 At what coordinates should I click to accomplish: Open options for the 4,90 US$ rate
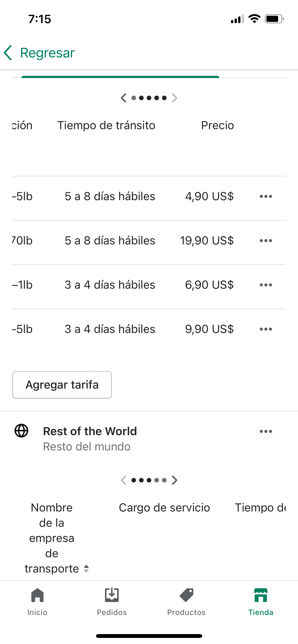(266, 196)
